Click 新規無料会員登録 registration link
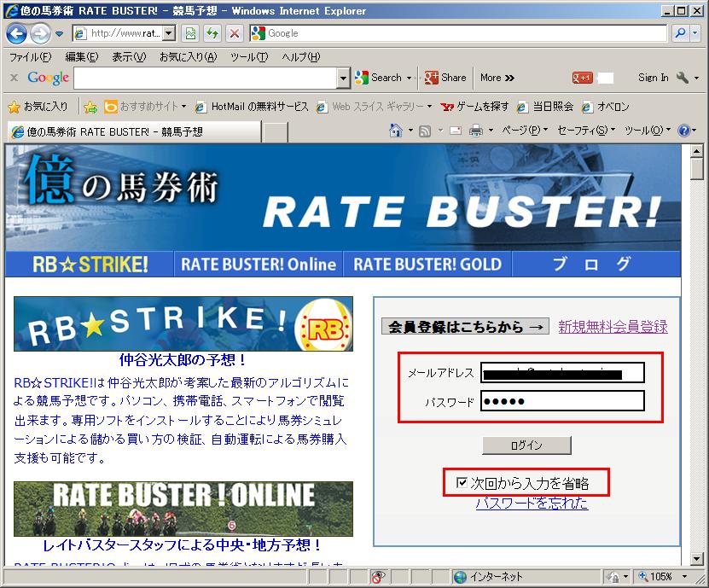 pyautogui.click(x=613, y=326)
